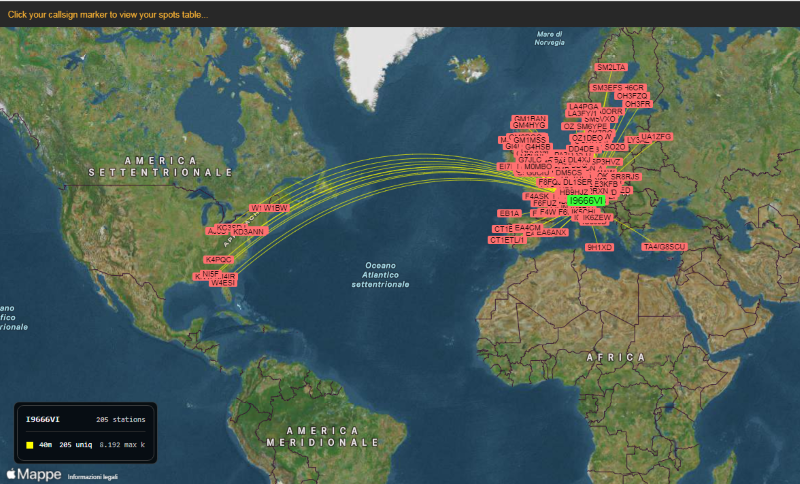This screenshot has height=484, width=800.
Task: Click the 8.192 max k value
Action: tap(122, 445)
